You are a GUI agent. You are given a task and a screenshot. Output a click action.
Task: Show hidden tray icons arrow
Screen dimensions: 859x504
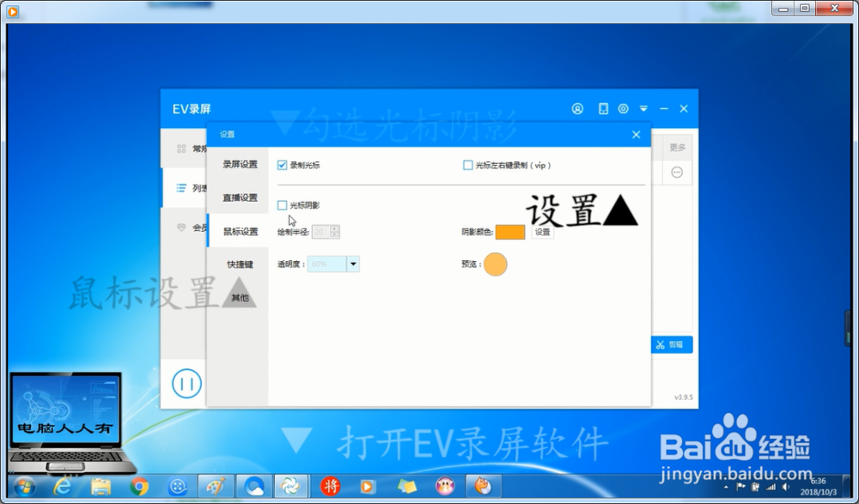pos(727,487)
